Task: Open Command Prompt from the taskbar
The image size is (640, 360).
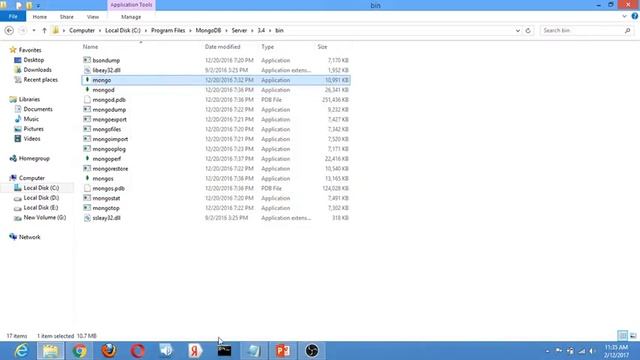Action: pos(224,351)
